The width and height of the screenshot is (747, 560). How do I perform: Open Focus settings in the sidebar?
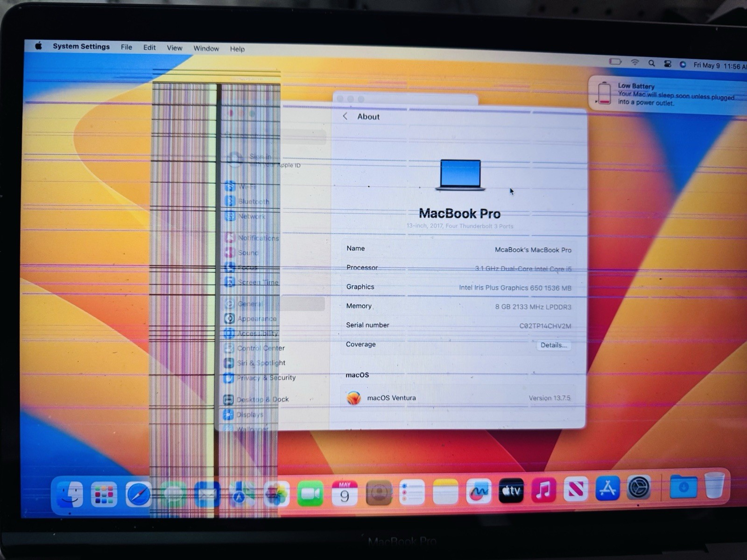(x=241, y=268)
